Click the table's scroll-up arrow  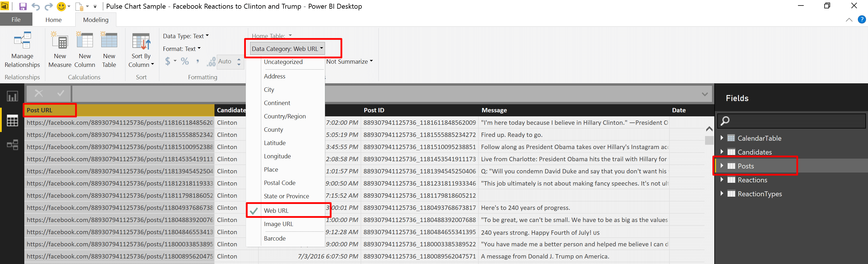click(x=709, y=129)
